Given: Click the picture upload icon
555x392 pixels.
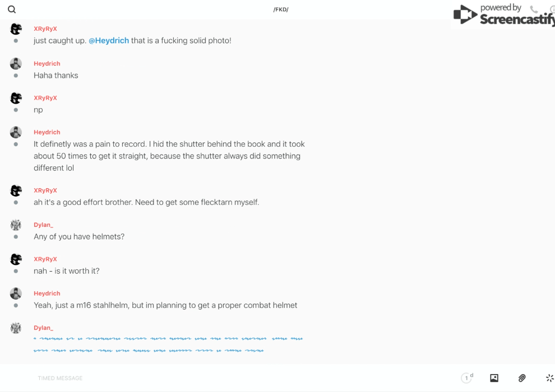Looking at the screenshot, I should [x=494, y=378].
